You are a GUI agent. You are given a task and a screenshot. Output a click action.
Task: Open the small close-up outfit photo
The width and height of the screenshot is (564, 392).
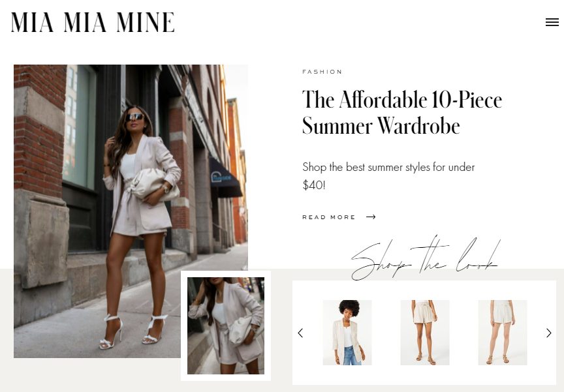[x=225, y=325]
